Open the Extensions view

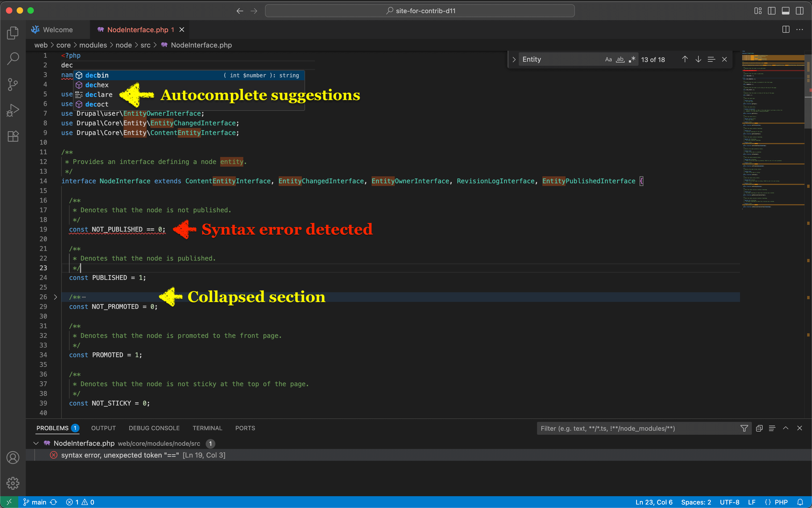pyautogui.click(x=13, y=136)
